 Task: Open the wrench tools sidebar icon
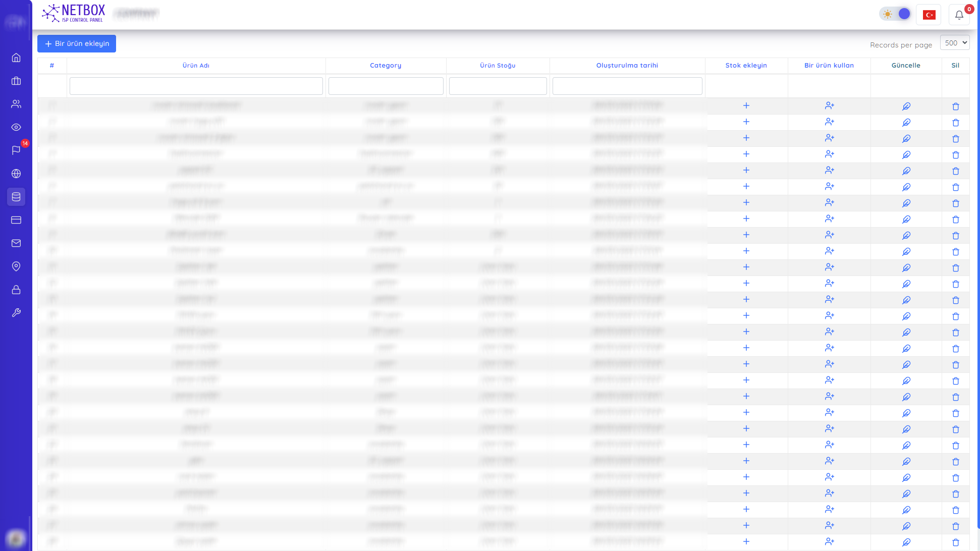point(16,313)
